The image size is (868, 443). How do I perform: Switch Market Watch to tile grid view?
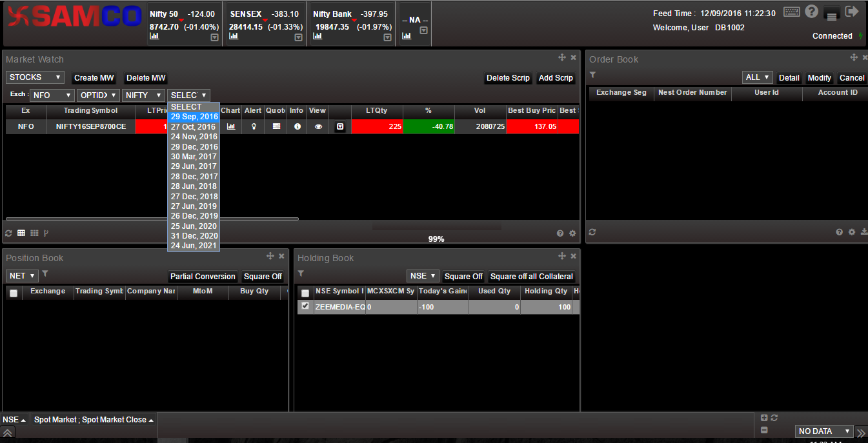coord(34,233)
